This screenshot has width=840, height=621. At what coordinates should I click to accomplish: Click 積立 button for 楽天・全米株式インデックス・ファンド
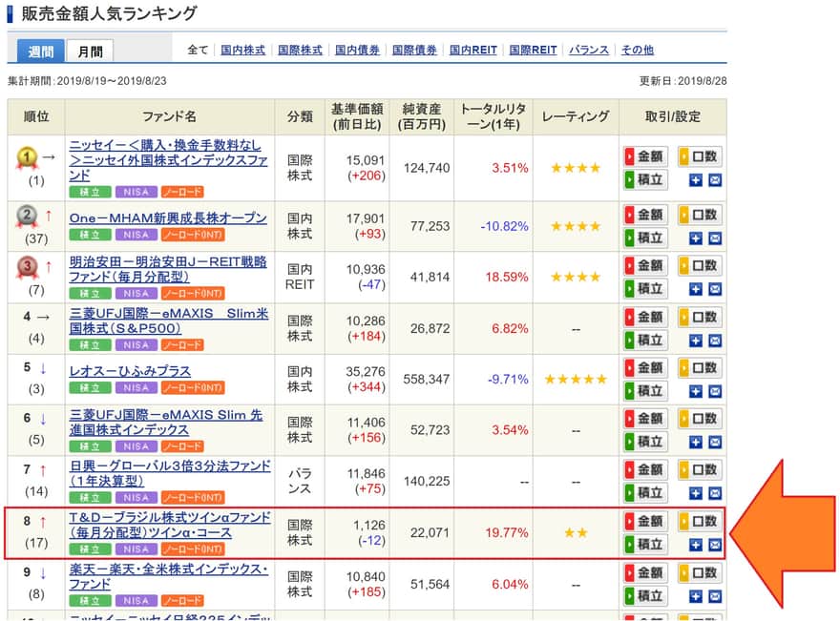coord(645,596)
